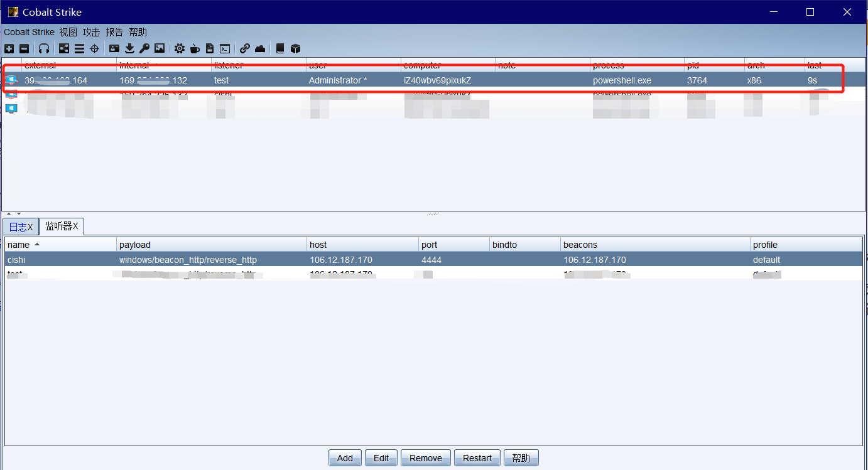The height and width of the screenshot is (470, 868).
Task: Sort listeners by the profile column header
Action: pos(806,245)
